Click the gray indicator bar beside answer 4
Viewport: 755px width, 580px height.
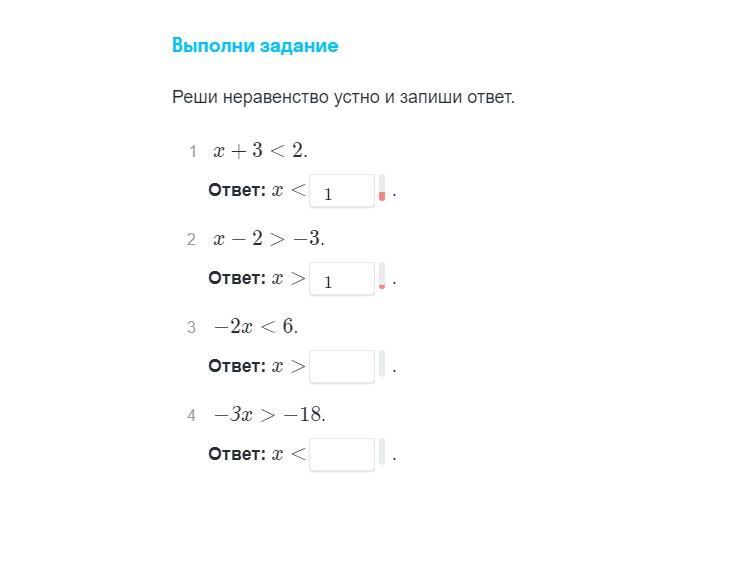(382, 454)
